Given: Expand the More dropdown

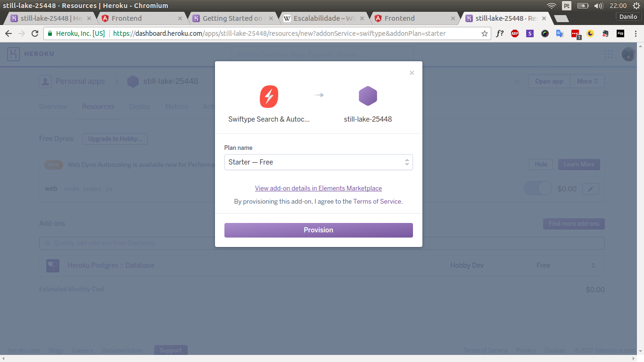Looking at the screenshot, I should coord(587,81).
